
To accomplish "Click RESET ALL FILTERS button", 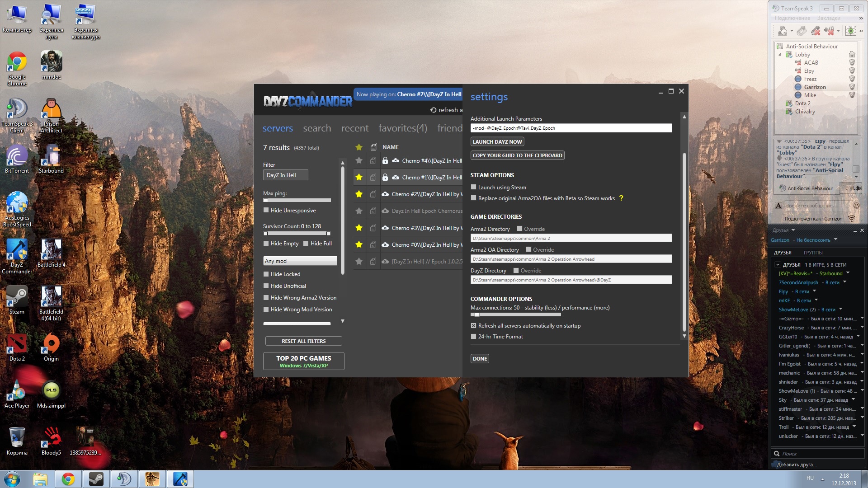I will coord(303,341).
